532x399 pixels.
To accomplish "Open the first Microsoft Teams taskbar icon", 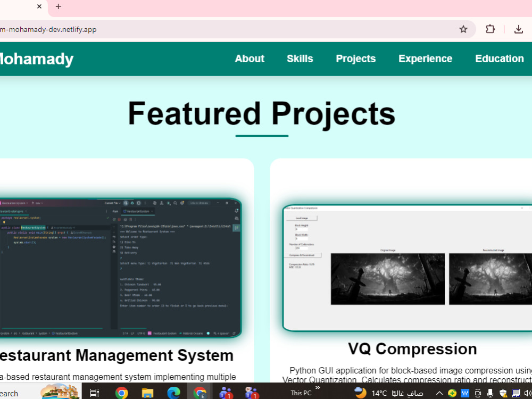I will tap(226, 393).
